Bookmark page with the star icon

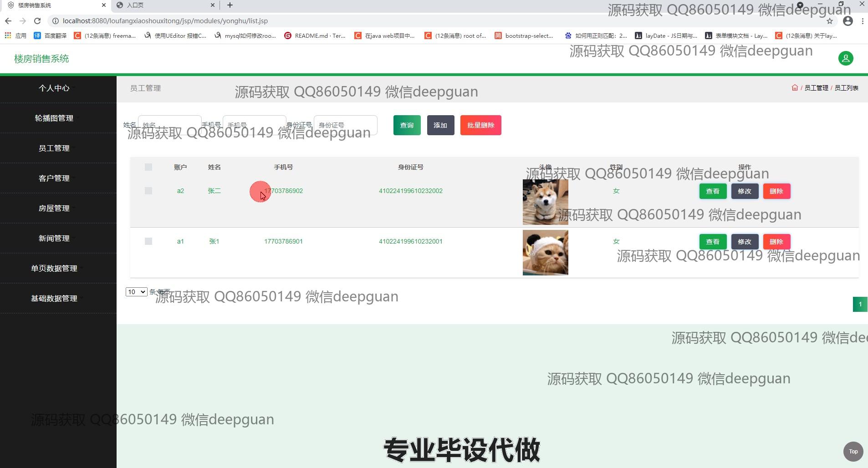click(829, 21)
